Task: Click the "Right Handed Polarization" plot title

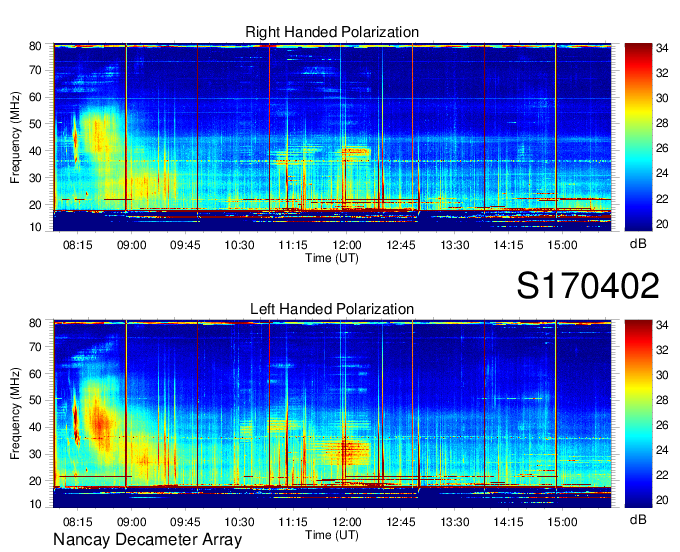Action: coord(332,32)
